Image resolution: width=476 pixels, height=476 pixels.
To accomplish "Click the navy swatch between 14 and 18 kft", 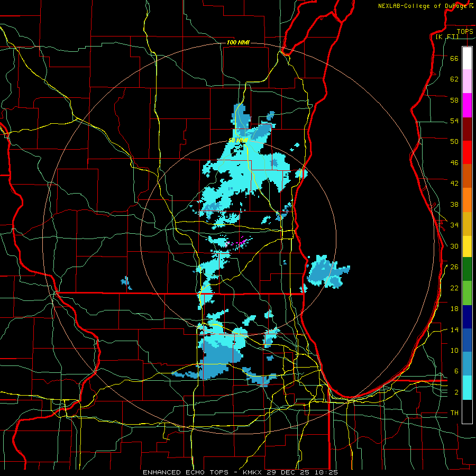I will pos(467,317).
